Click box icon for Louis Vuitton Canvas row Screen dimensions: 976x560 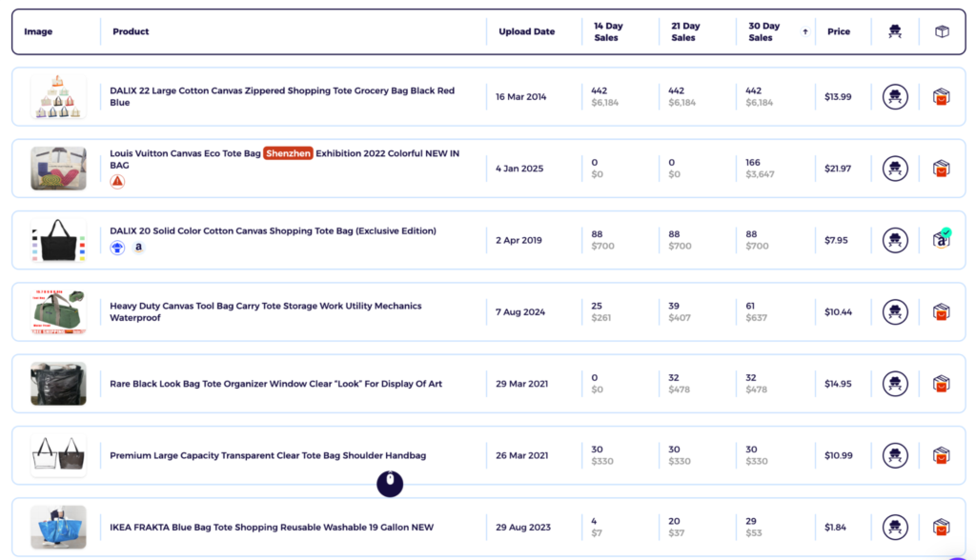pyautogui.click(x=941, y=169)
